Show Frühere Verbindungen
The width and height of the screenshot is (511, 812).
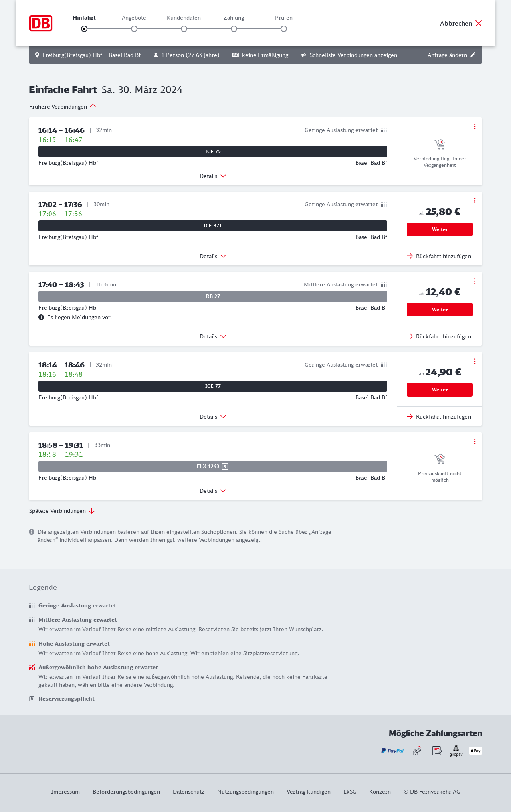62,107
